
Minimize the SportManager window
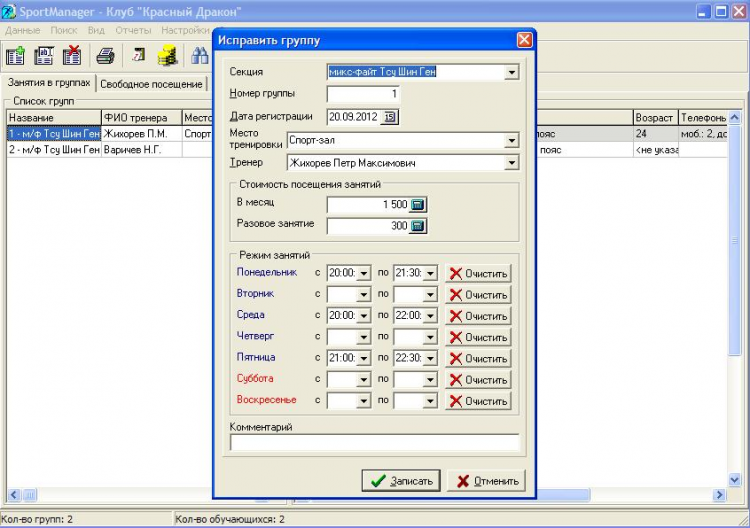click(x=702, y=11)
